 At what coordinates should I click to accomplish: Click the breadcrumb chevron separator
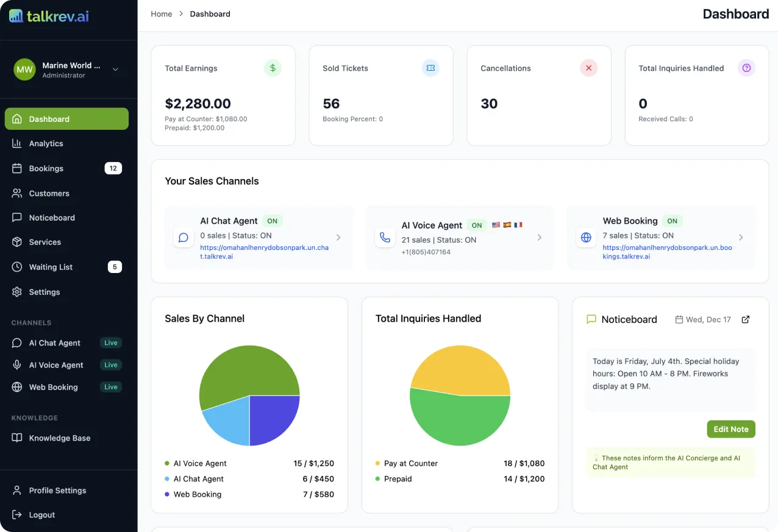(x=181, y=14)
